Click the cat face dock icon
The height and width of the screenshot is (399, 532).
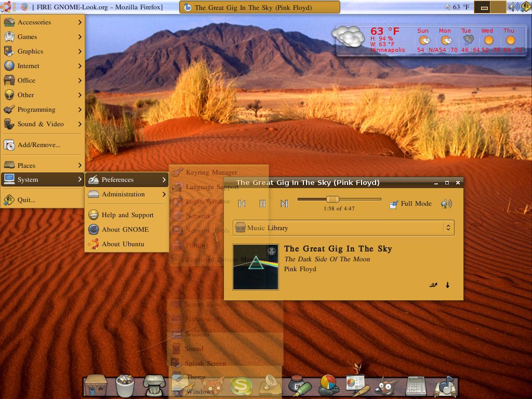tap(212, 386)
